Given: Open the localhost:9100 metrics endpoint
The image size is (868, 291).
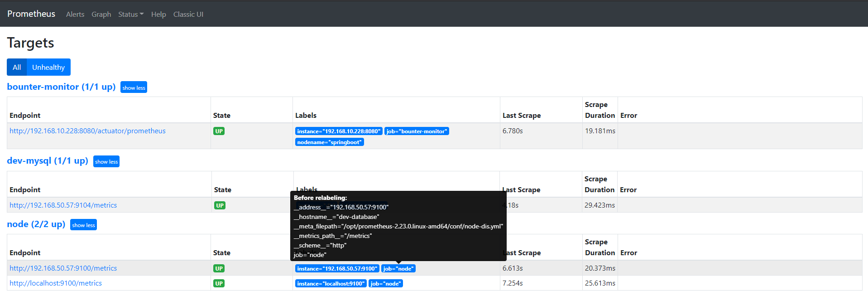Looking at the screenshot, I should (x=56, y=283).
